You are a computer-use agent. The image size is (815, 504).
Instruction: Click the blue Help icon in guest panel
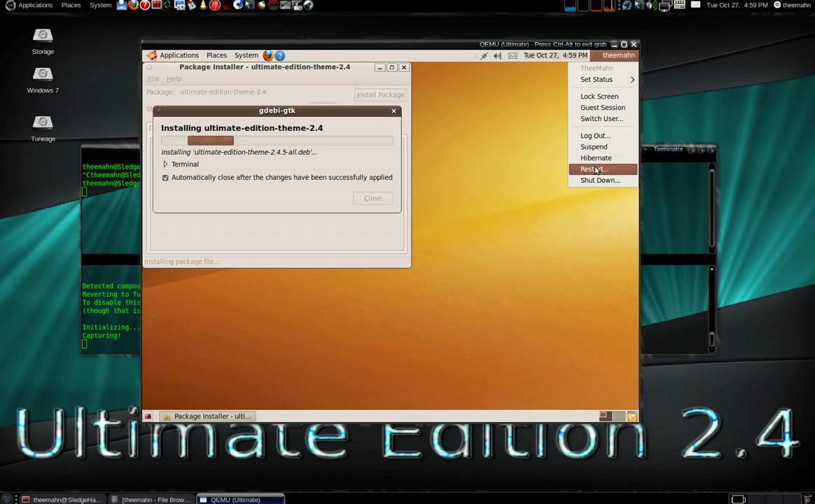pyautogui.click(x=279, y=55)
